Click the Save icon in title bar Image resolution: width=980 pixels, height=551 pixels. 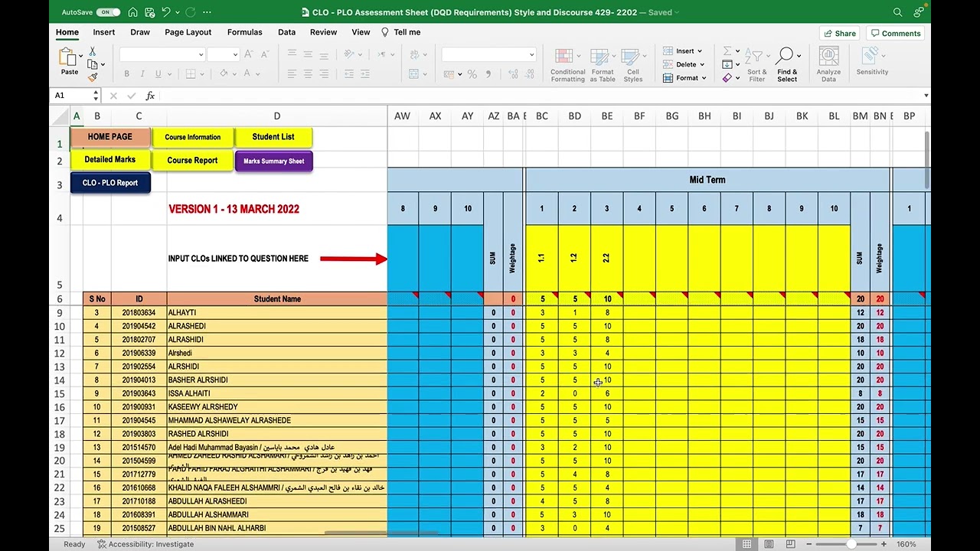(x=150, y=12)
